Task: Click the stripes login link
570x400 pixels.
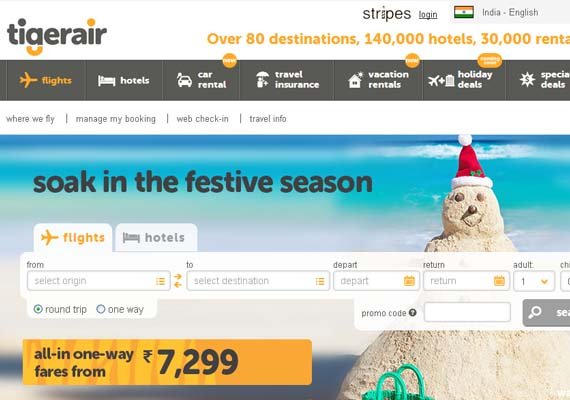Action: click(x=428, y=15)
